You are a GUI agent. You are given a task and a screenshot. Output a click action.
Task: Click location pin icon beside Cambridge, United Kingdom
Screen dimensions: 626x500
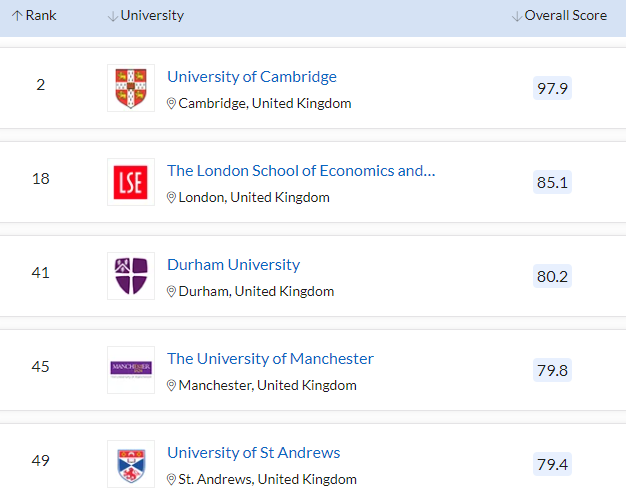(172, 104)
